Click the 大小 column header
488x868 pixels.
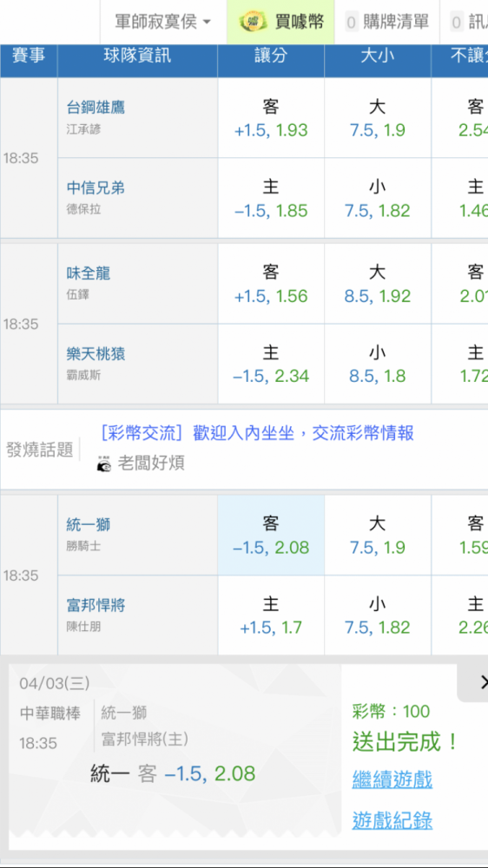click(378, 56)
